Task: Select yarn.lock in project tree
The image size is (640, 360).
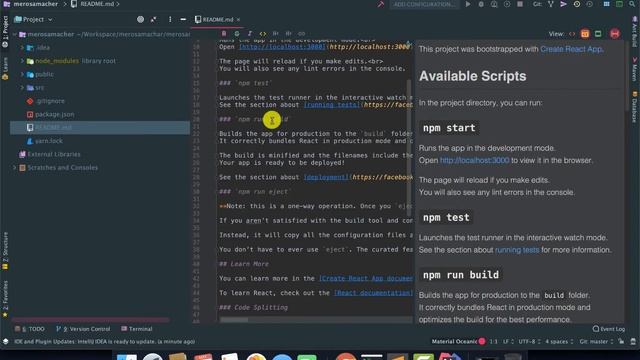Action: click(49, 141)
